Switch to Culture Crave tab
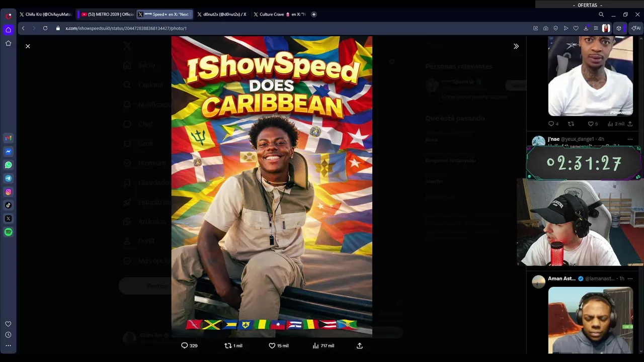Screen dimensions: 644x362 [280, 15]
